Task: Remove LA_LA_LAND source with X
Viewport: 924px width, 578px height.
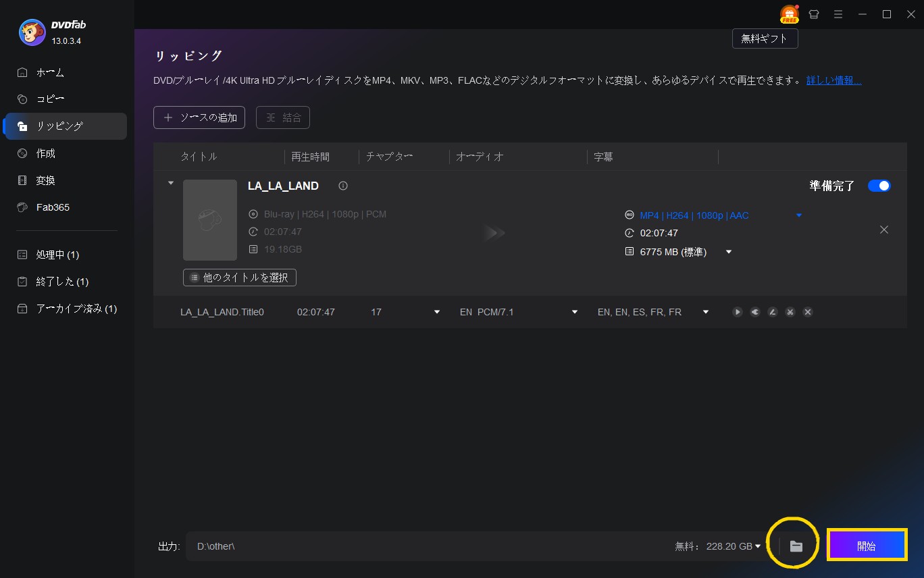Action: coord(884,230)
